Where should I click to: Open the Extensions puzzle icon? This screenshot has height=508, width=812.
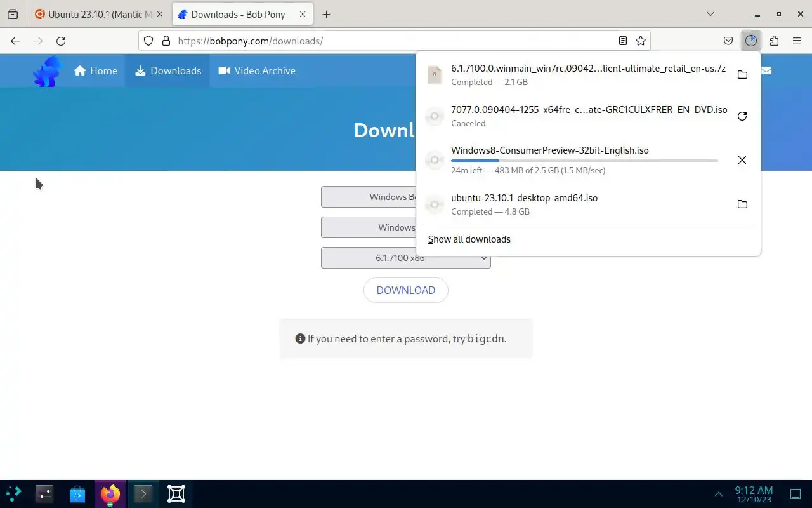pos(774,41)
